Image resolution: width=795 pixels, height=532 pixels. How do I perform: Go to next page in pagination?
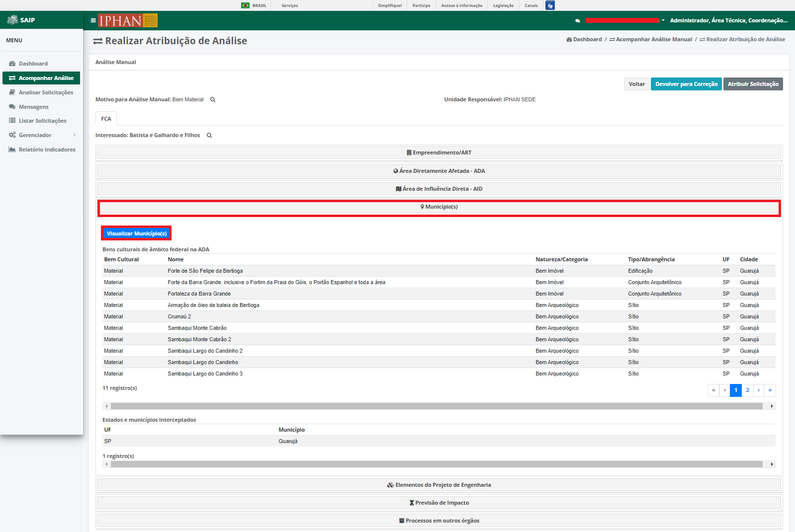[759, 390]
